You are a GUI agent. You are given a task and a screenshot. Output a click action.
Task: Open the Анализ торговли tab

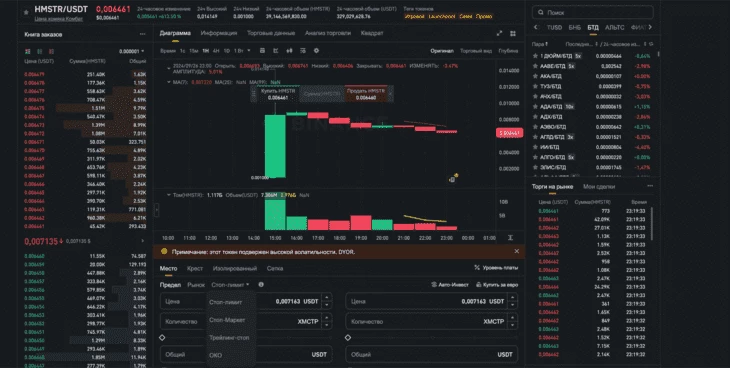328,33
